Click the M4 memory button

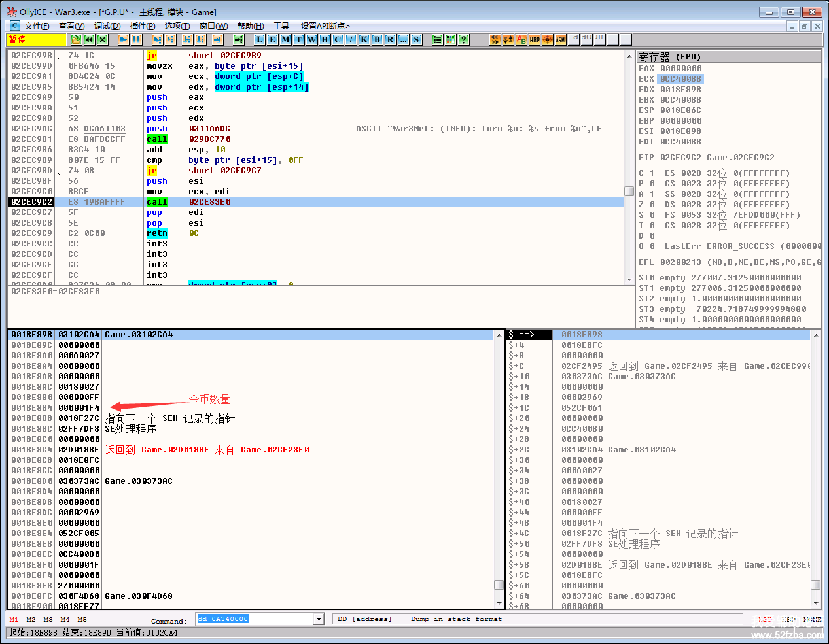(65, 619)
